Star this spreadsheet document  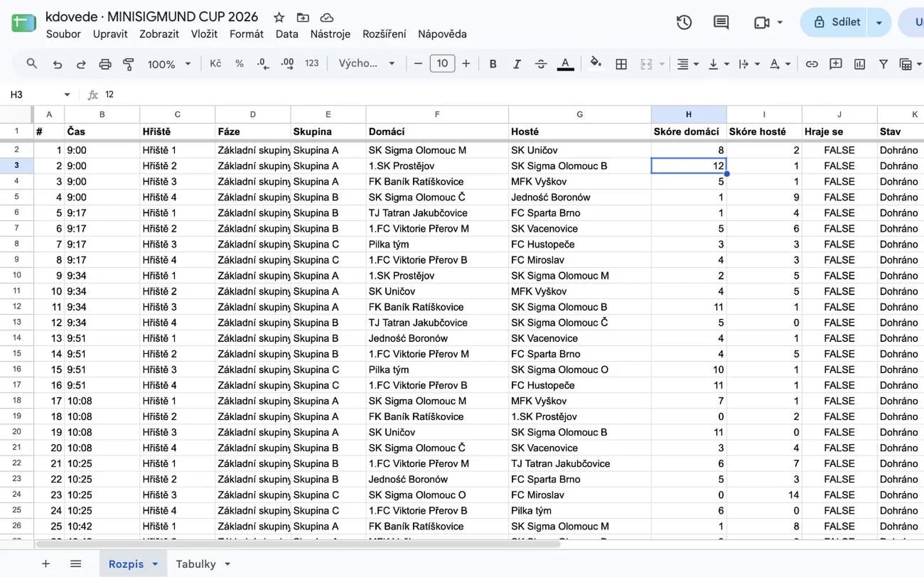(x=279, y=17)
